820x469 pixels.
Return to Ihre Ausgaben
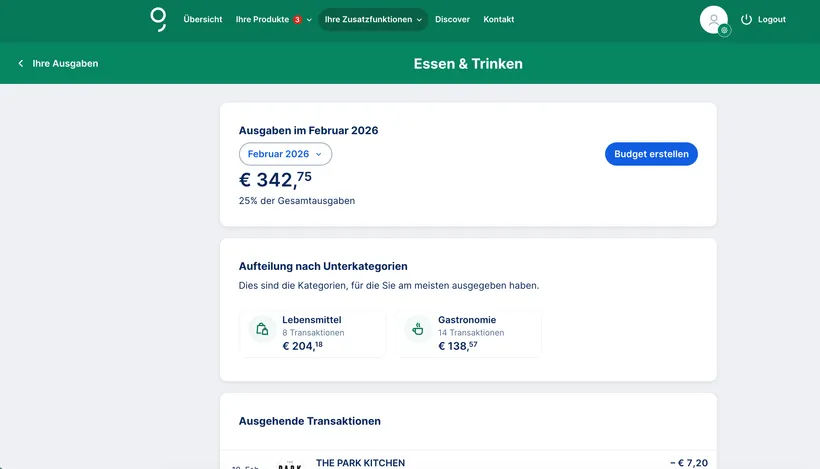65,63
